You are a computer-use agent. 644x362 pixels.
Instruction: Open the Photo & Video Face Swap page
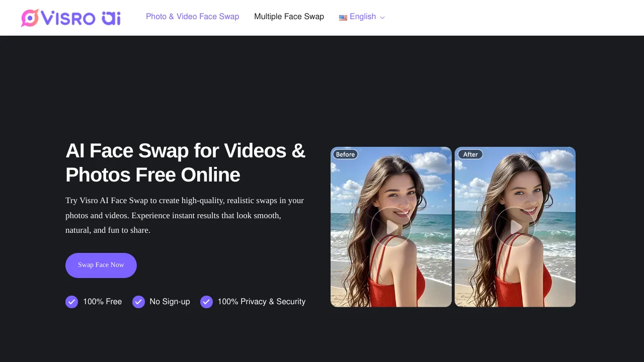[192, 17]
